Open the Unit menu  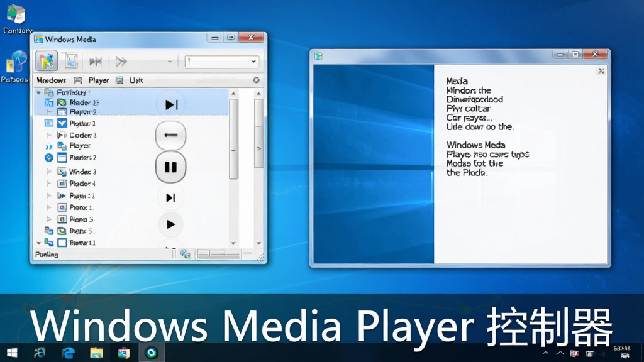coord(136,80)
